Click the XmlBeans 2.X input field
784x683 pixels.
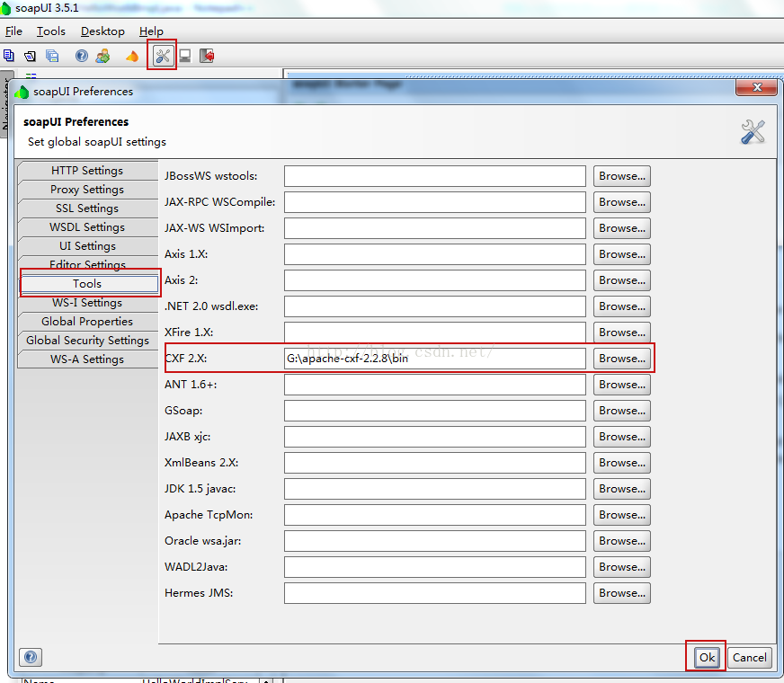pyautogui.click(x=435, y=463)
